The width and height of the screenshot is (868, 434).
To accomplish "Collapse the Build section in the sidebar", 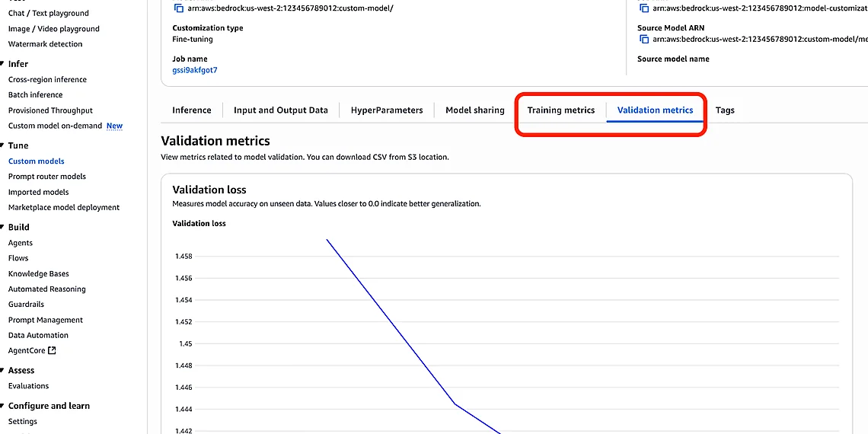I will (3, 227).
